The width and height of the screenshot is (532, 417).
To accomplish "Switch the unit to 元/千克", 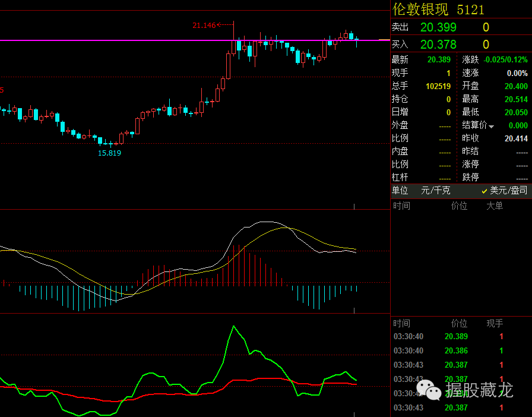I will [x=435, y=191].
